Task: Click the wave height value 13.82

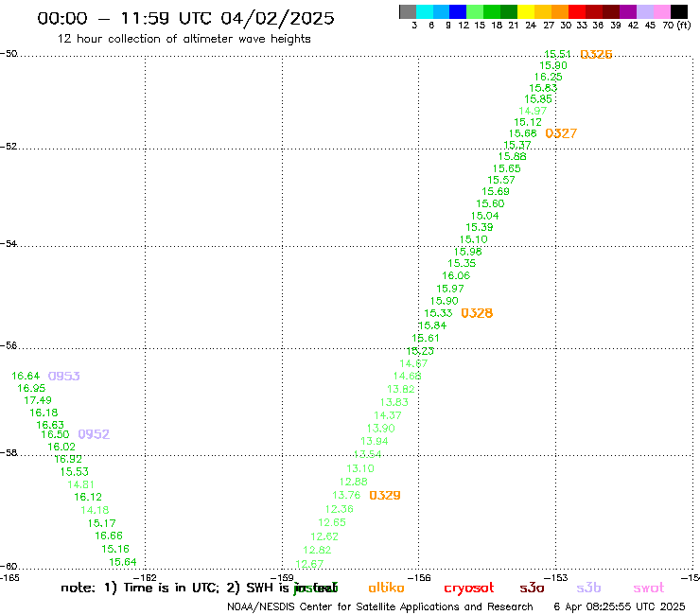Action: 401,389
